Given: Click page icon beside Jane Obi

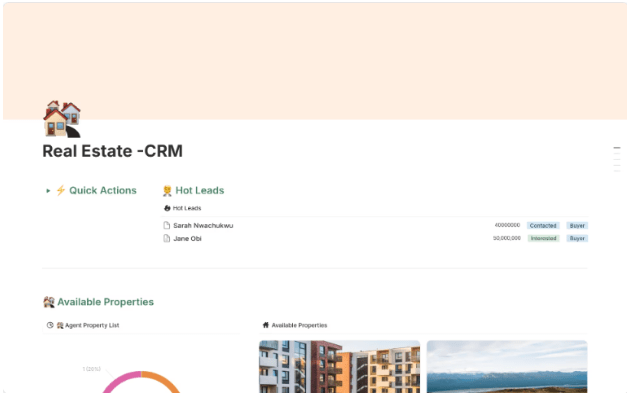Looking at the screenshot, I should tap(167, 238).
